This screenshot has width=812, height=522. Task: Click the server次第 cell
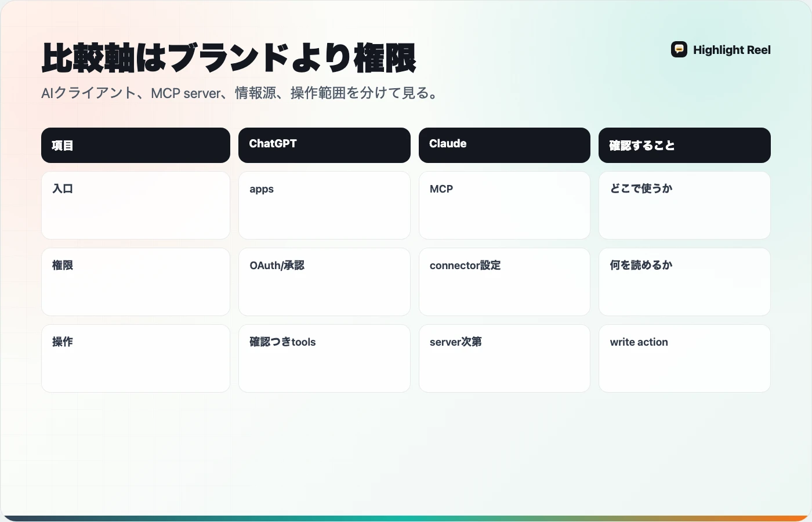(x=505, y=358)
